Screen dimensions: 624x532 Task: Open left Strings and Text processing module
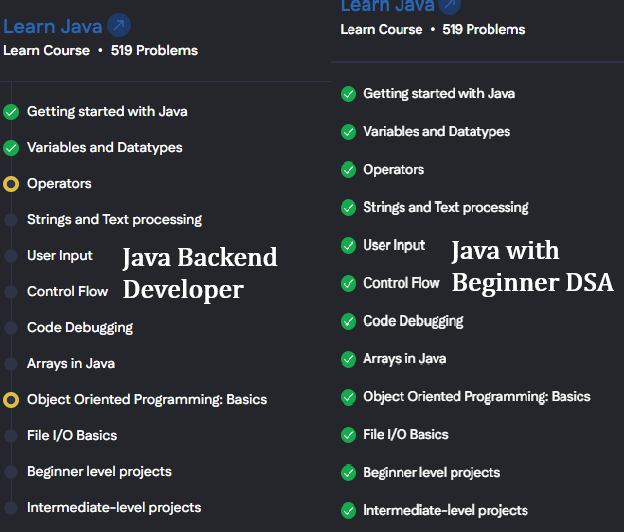click(x=114, y=220)
